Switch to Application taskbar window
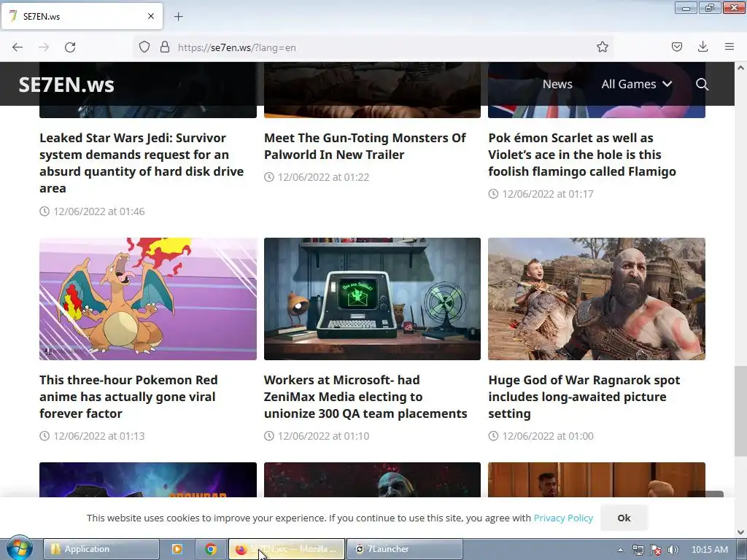 click(101, 549)
